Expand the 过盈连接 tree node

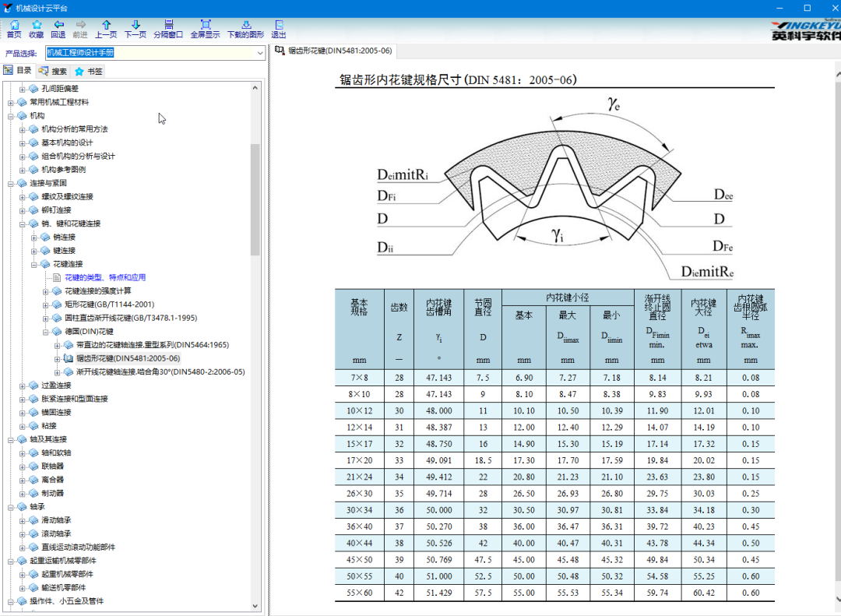click(23, 385)
